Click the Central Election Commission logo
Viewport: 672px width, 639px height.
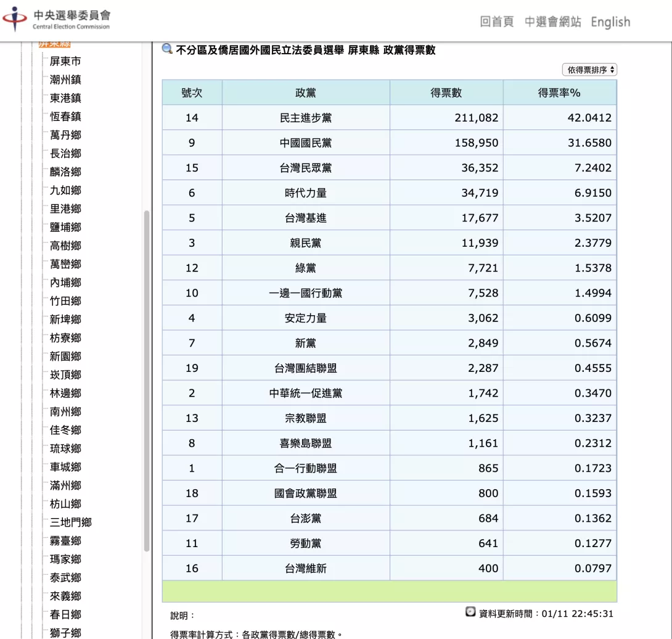[x=57, y=19]
